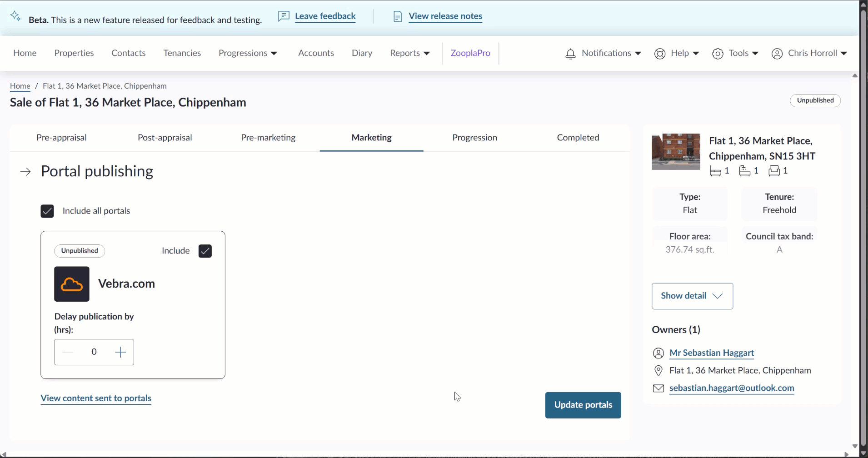
Task: Click the arrow icon beside Portal publishing
Action: click(25, 172)
